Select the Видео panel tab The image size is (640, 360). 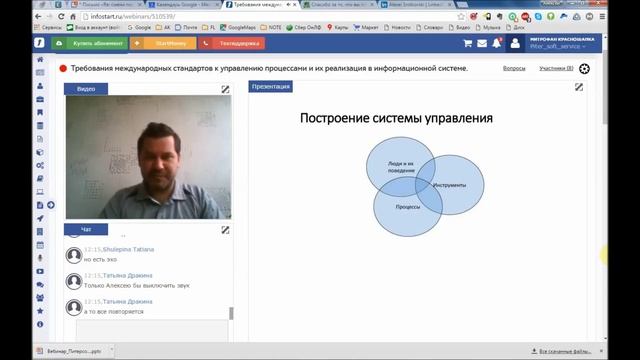(x=86, y=89)
